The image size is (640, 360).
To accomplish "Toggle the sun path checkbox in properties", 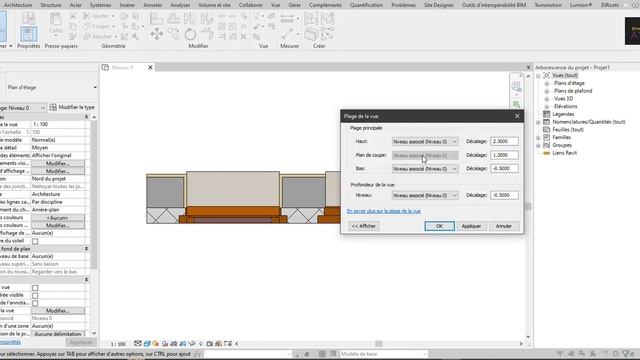I will click(x=35, y=241).
